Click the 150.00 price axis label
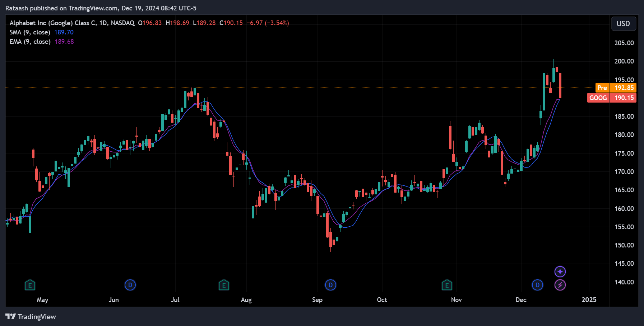Screen dimensions: 644x326 [624, 245]
